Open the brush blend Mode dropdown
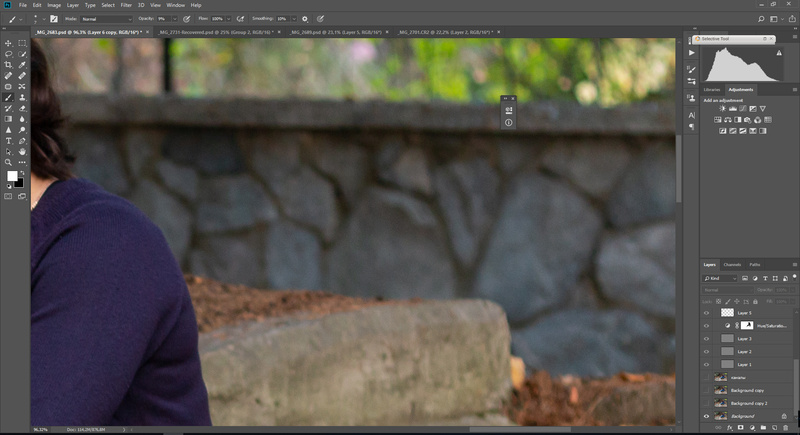This screenshot has width=800, height=435. click(x=105, y=19)
